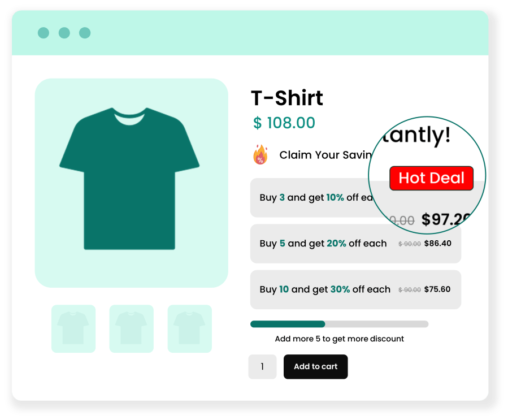The height and width of the screenshot is (420, 508).
Task: Choose the Buy 3 get 10% off tier
Action: pos(311,198)
